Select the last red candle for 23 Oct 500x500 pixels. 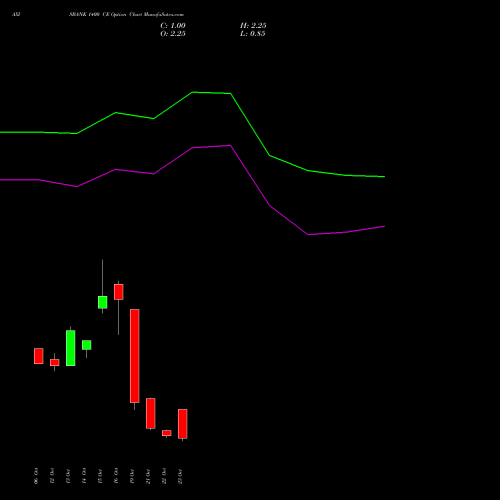click(183, 424)
